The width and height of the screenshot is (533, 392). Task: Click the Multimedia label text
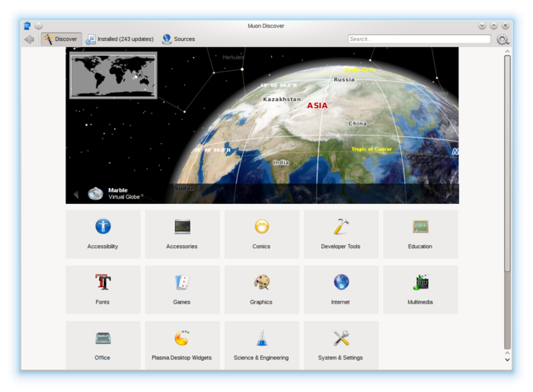[420, 302]
